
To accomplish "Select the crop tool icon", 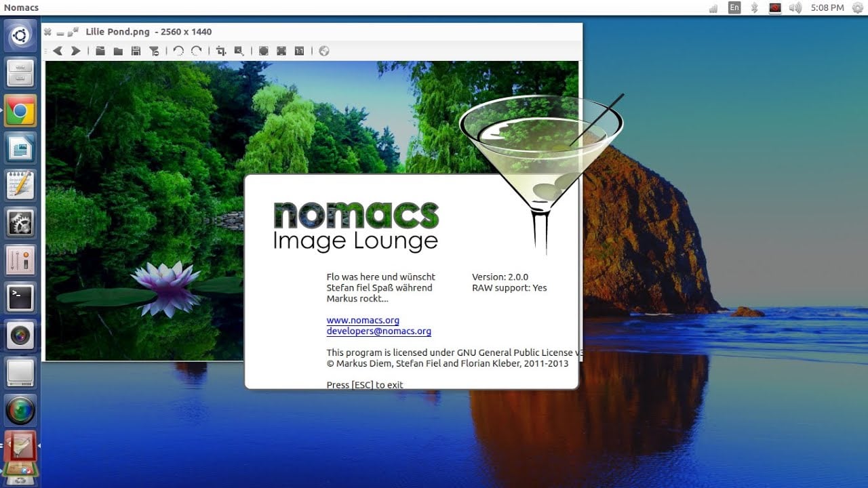I will (220, 51).
